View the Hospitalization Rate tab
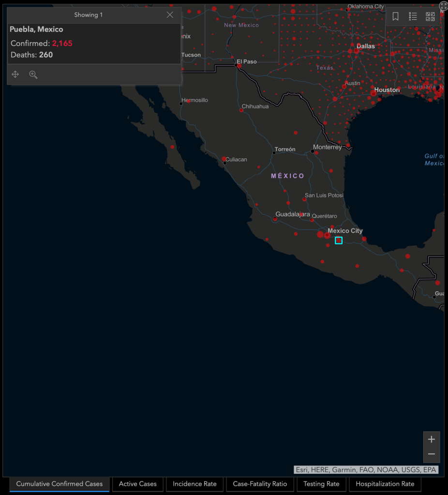 pos(385,484)
